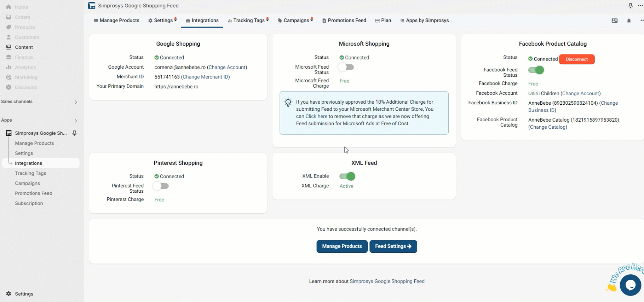
Task: Click the Simprosys app logo in header
Action: click(x=92, y=6)
